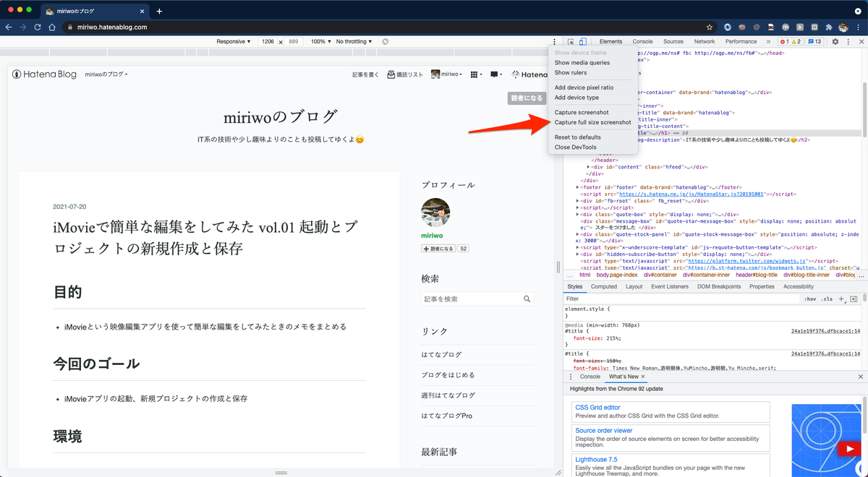868x477 pixels.
Task: Click the miriwo profile avatar photo
Action: 435,213
